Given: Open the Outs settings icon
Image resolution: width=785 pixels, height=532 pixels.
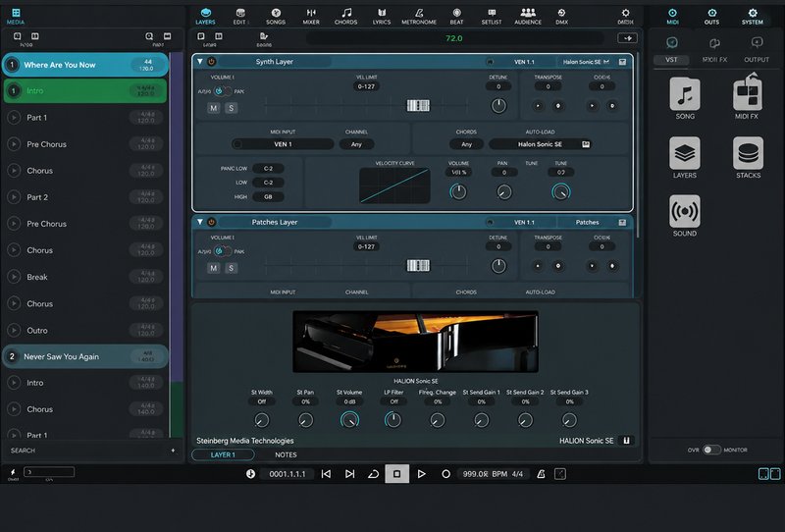Looking at the screenshot, I should tap(711, 16).
